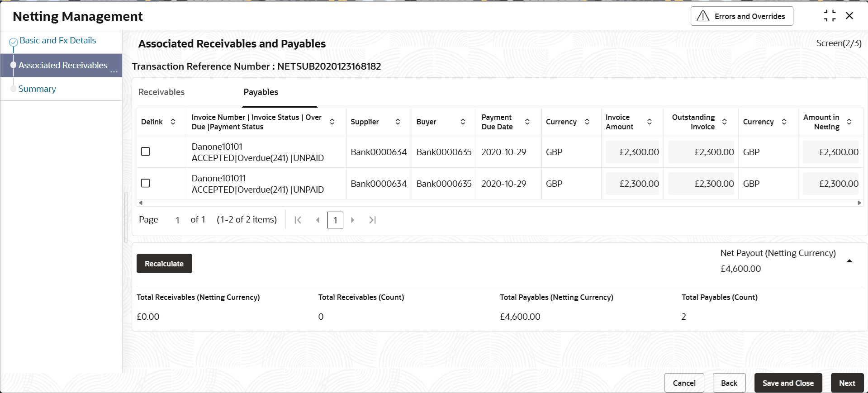The image size is (868, 393).
Task: Sort table by Buyer column
Action: [x=463, y=122]
